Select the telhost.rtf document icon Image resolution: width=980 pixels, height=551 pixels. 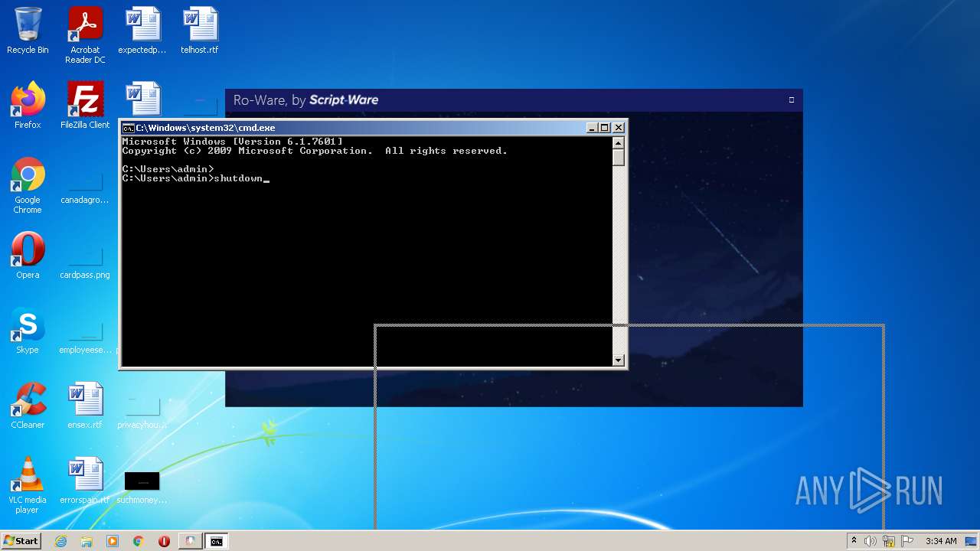point(200,31)
